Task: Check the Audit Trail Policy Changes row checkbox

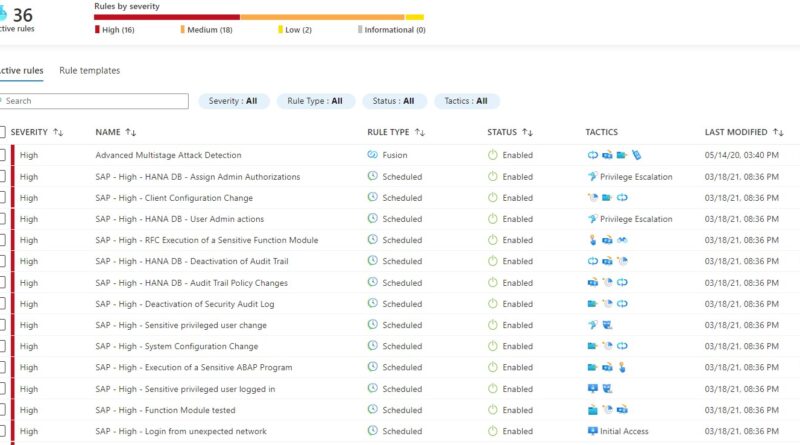Action: pyautogui.click(x=2, y=283)
